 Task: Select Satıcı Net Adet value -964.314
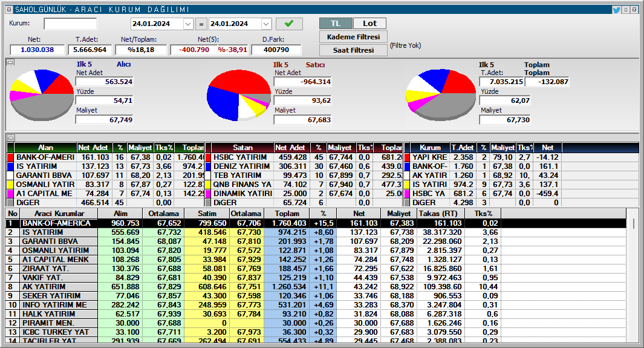point(303,82)
